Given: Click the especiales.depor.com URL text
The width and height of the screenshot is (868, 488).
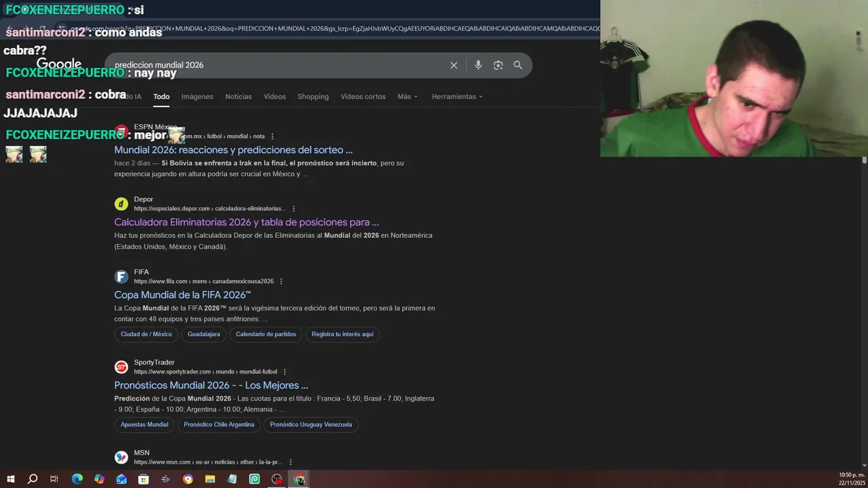Looking at the screenshot, I should tap(210, 209).
